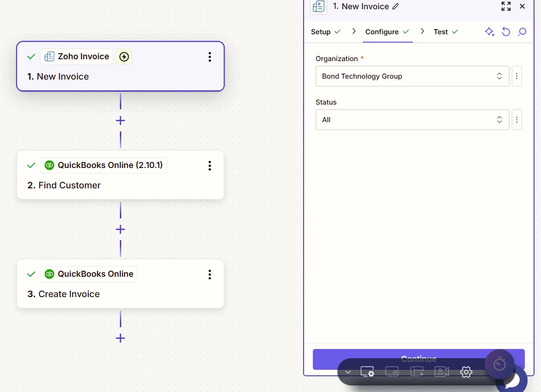
Task: Open the Organization dropdown showing Bond Technology Group
Action: coord(412,76)
